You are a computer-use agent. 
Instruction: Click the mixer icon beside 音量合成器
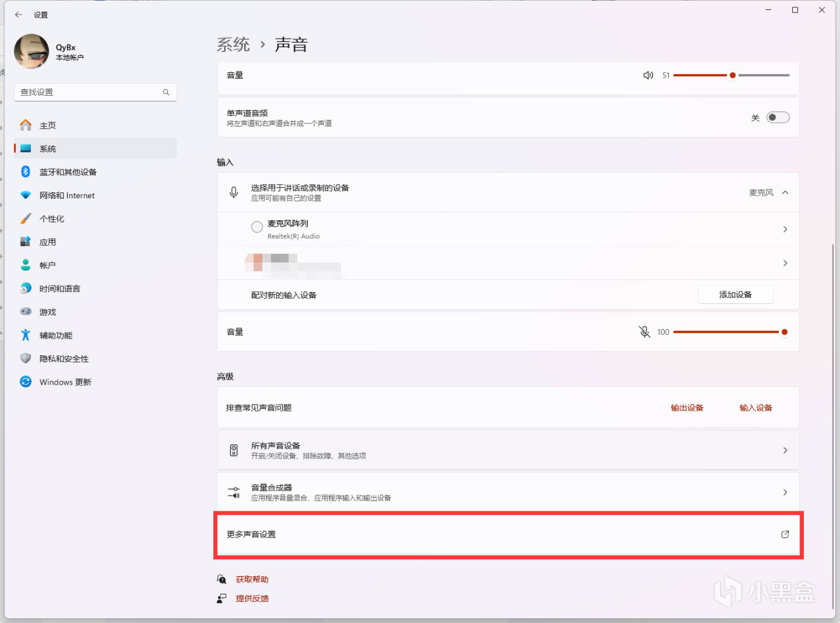point(234,492)
